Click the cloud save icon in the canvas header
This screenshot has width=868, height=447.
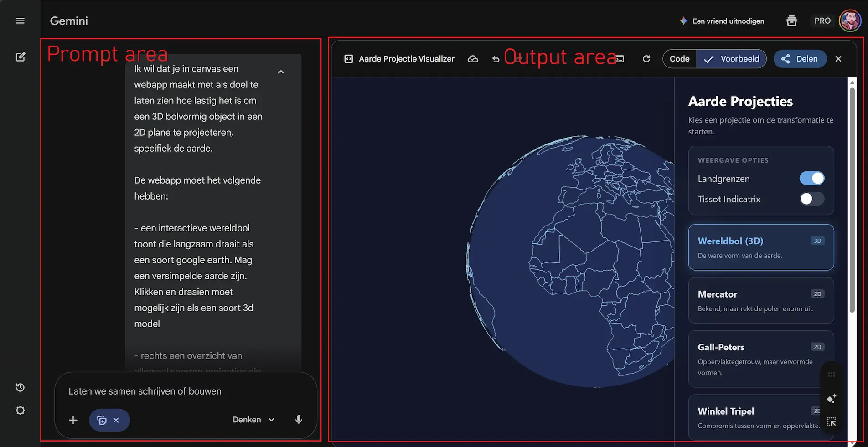point(473,59)
